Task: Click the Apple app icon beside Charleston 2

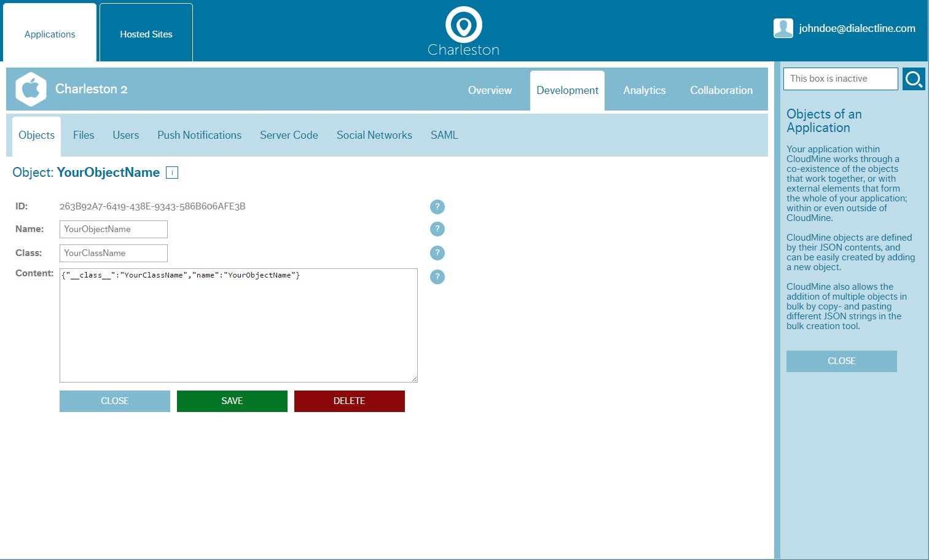Action: (x=31, y=89)
